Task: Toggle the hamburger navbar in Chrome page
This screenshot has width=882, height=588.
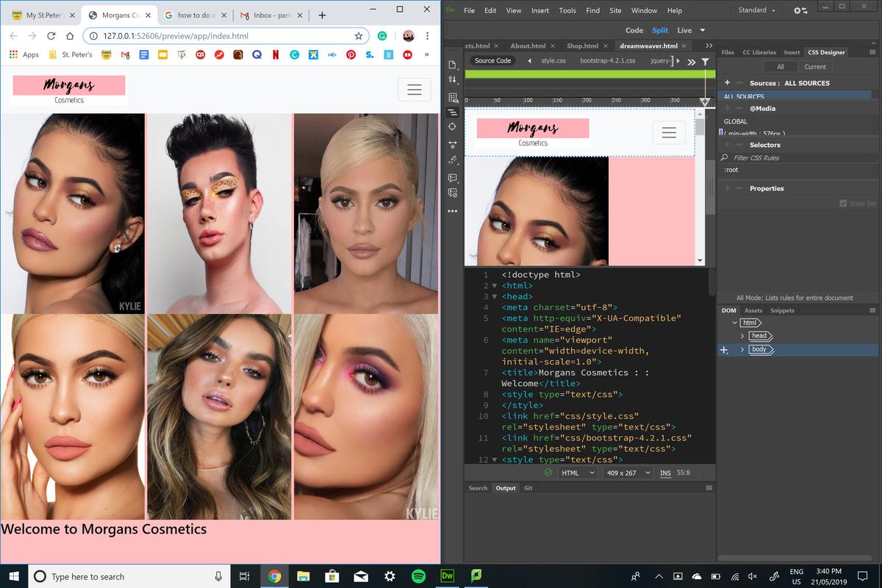Action: [x=414, y=89]
